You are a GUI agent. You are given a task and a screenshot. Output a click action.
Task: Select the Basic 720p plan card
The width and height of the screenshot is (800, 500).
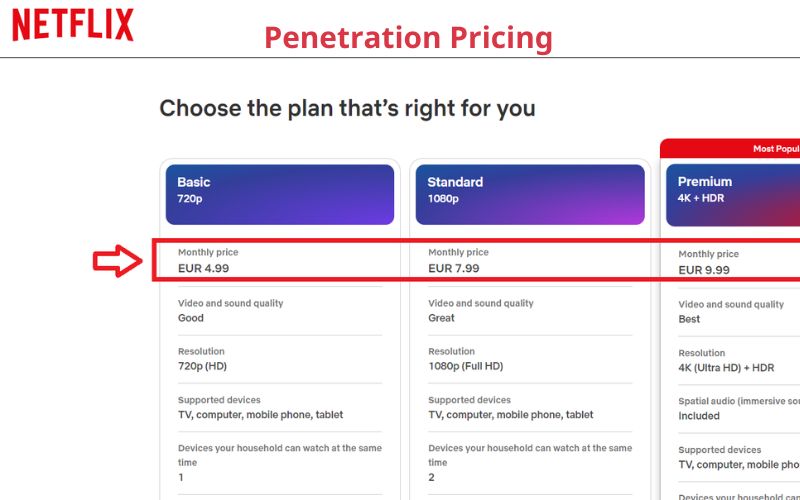coord(280,194)
